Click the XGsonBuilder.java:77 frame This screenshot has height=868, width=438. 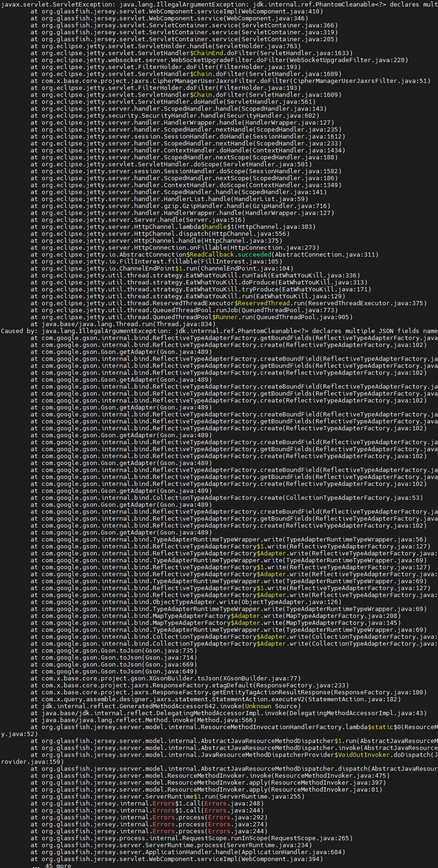pos(166,678)
